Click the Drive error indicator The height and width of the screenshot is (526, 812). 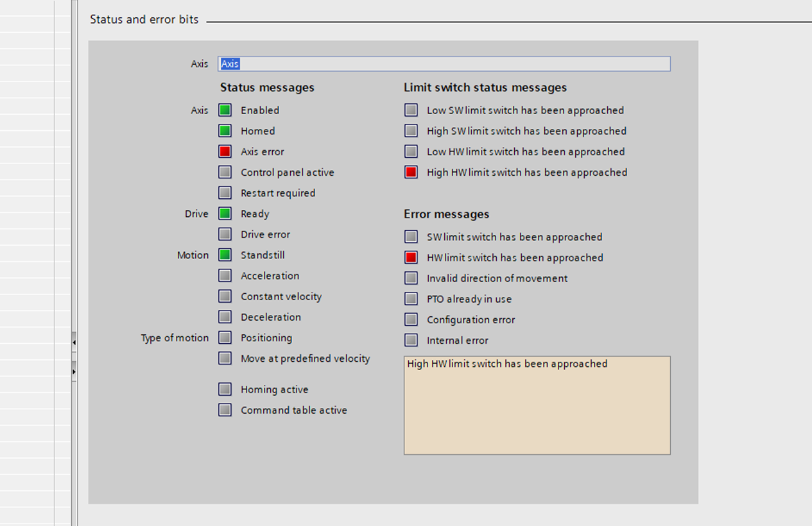225,234
